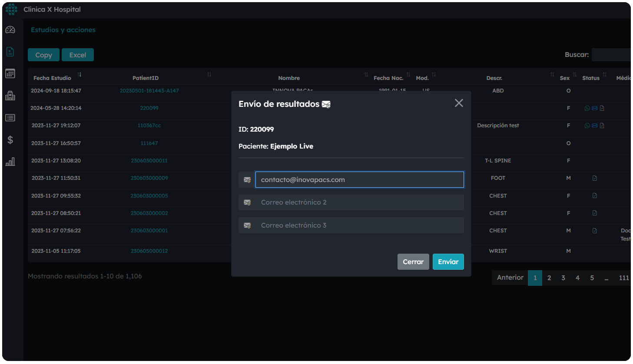Click the Enviar button

click(448, 262)
